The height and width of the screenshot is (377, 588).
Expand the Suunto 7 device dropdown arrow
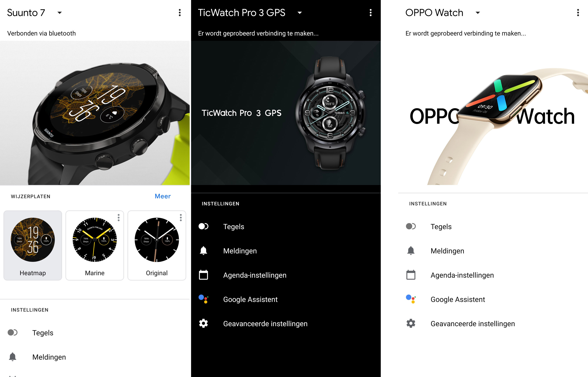59,13
